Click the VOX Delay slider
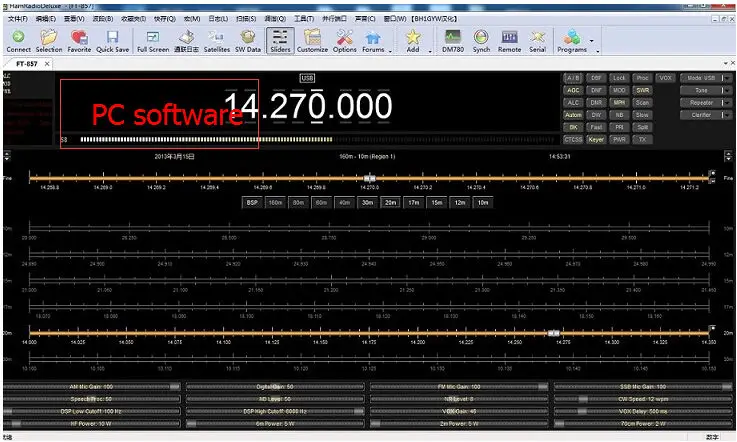 pos(643,411)
